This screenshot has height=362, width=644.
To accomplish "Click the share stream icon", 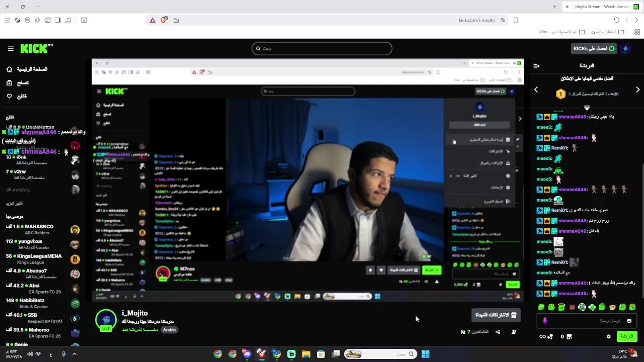I will (498, 332).
